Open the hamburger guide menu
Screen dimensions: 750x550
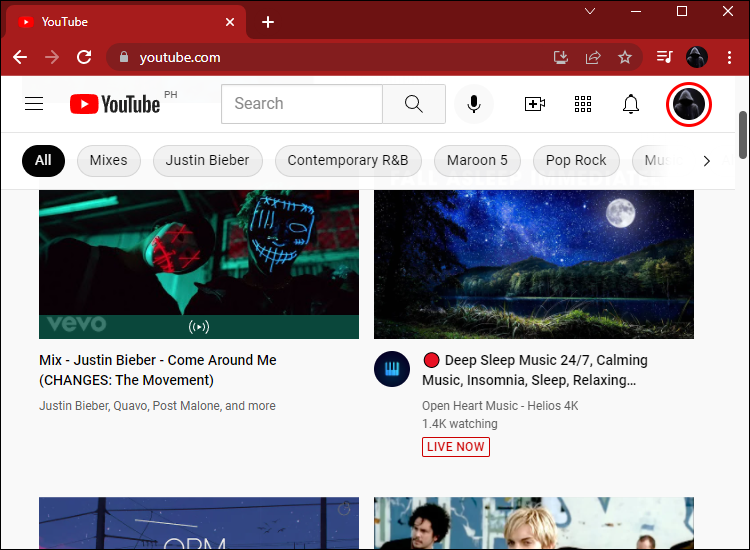(x=34, y=103)
